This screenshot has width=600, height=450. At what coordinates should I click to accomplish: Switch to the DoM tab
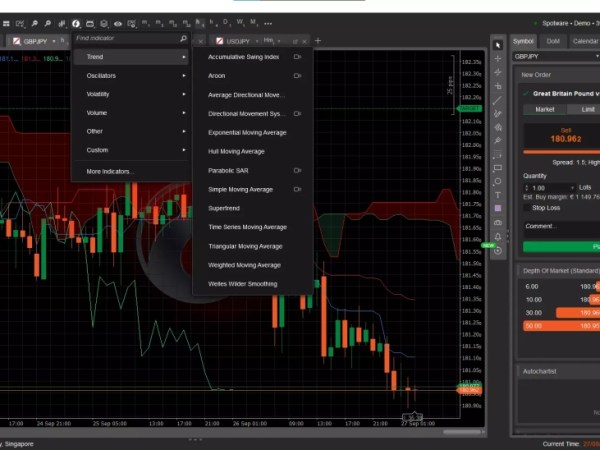(553, 41)
